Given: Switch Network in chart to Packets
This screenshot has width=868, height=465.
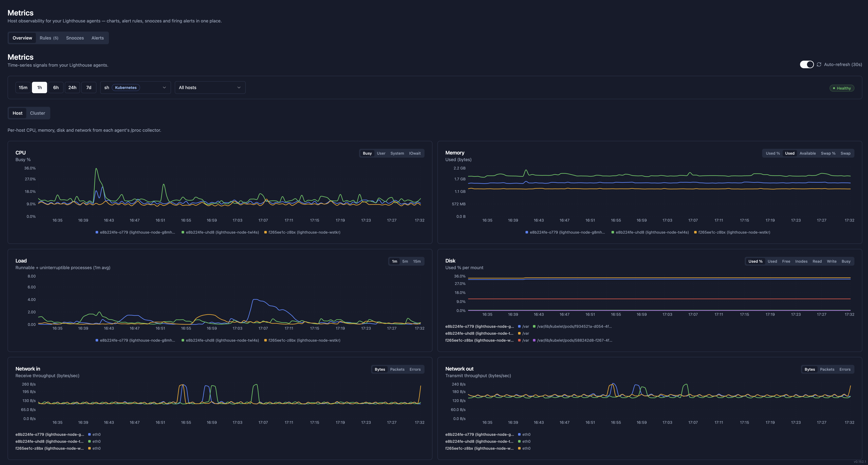Looking at the screenshot, I should 397,369.
